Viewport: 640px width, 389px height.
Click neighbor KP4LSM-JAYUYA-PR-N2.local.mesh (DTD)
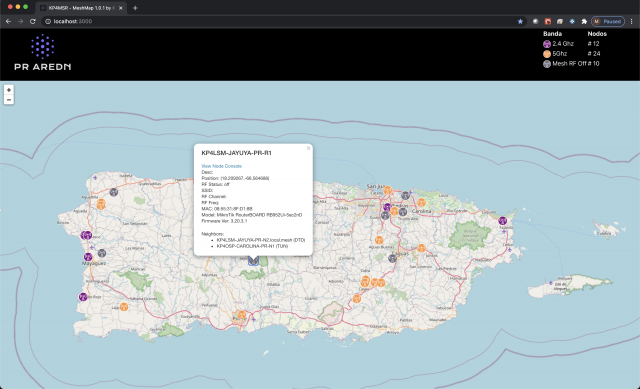[x=261, y=240]
